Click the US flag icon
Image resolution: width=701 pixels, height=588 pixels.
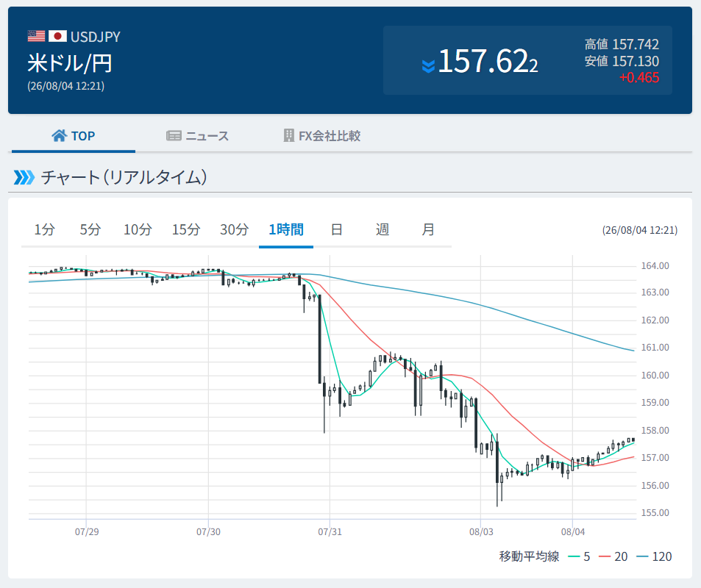pos(36,36)
